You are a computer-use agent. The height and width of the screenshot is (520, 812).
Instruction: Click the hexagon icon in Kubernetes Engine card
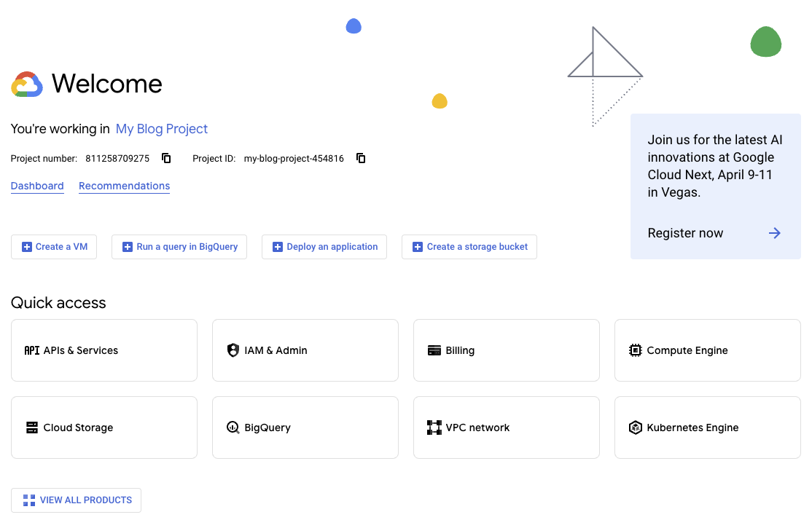click(635, 428)
